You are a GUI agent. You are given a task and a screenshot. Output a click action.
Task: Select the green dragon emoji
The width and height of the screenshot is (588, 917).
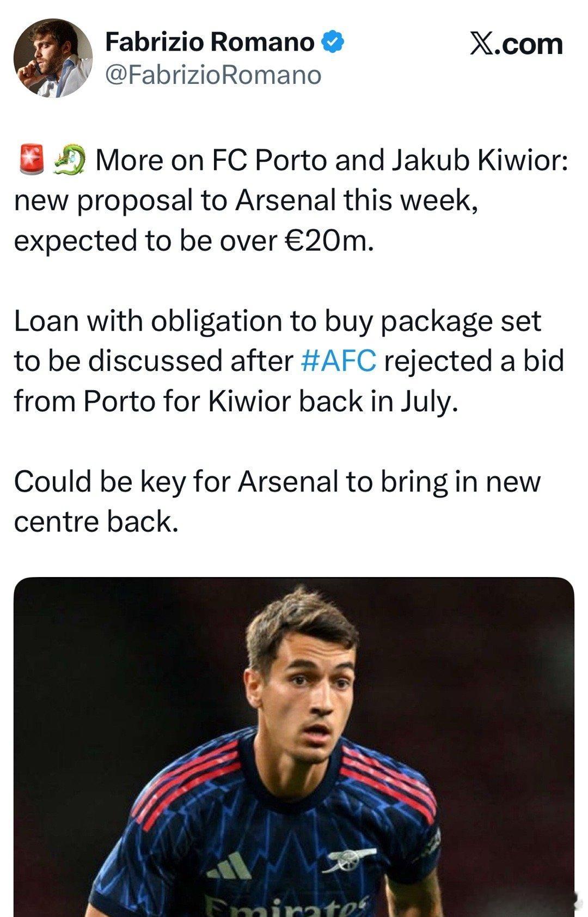pyautogui.click(x=70, y=160)
